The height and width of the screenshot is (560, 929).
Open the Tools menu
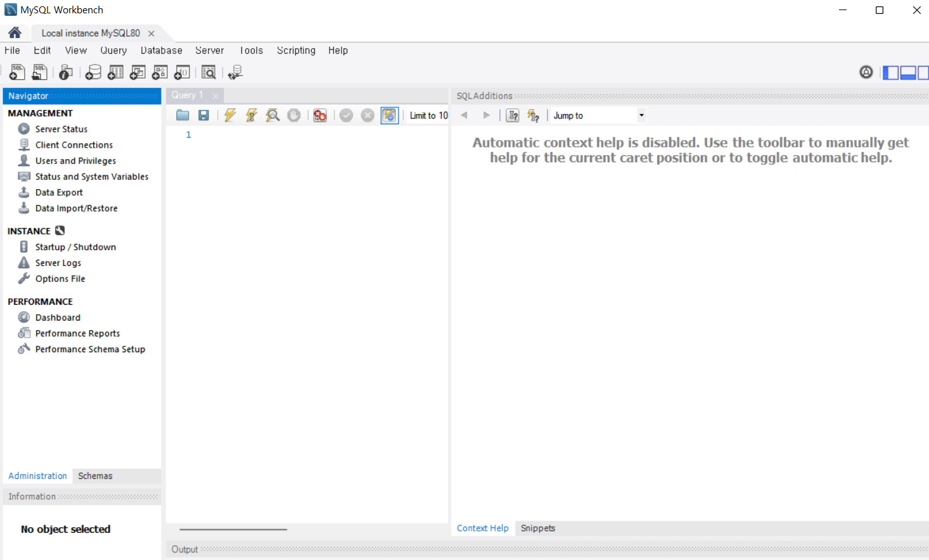pos(251,51)
